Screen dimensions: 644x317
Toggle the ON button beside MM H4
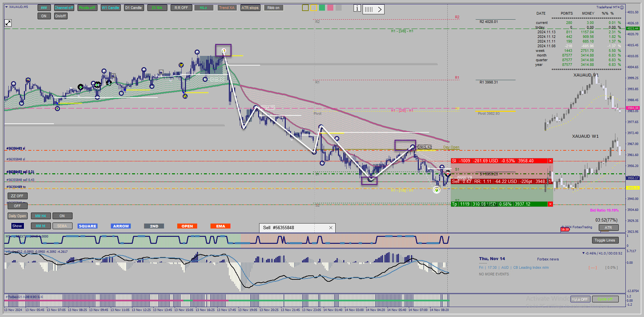pyautogui.click(x=62, y=216)
